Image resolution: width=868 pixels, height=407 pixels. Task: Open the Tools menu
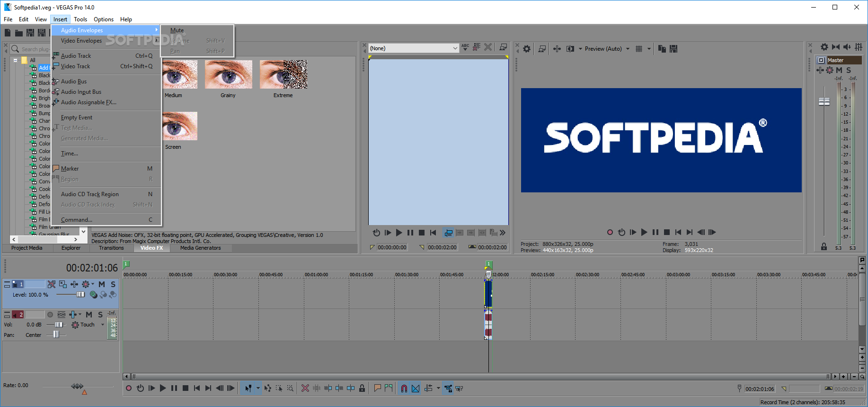[80, 19]
